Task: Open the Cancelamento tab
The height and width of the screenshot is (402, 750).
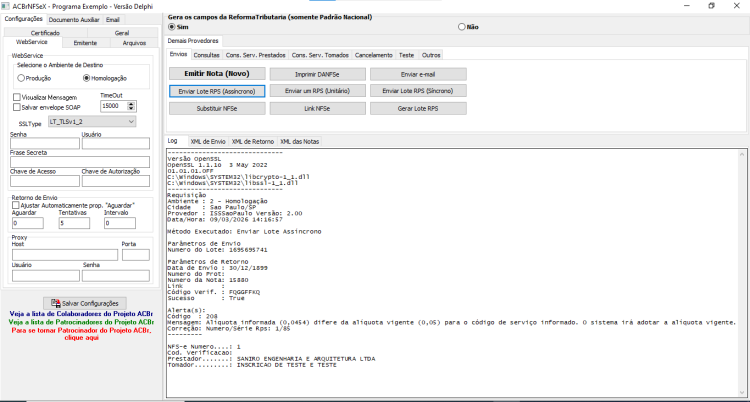Action: pyautogui.click(x=374, y=55)
